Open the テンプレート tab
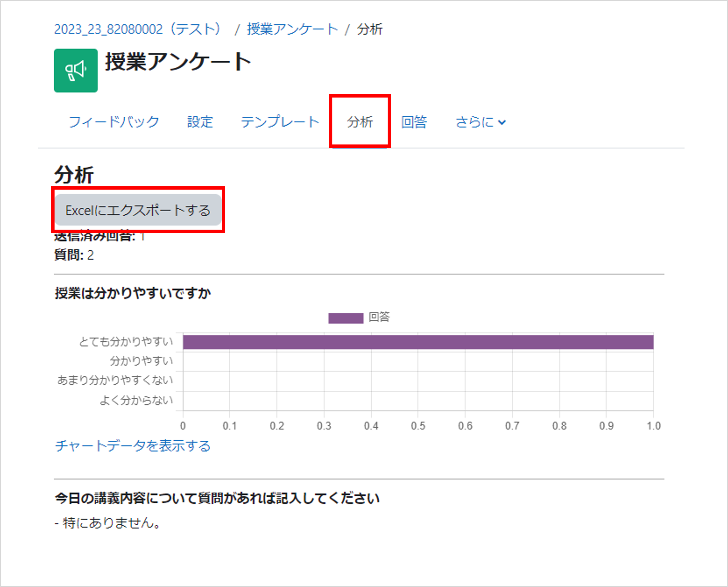The height and width of the screenshot is (587, 728). [x=280, y=122]
